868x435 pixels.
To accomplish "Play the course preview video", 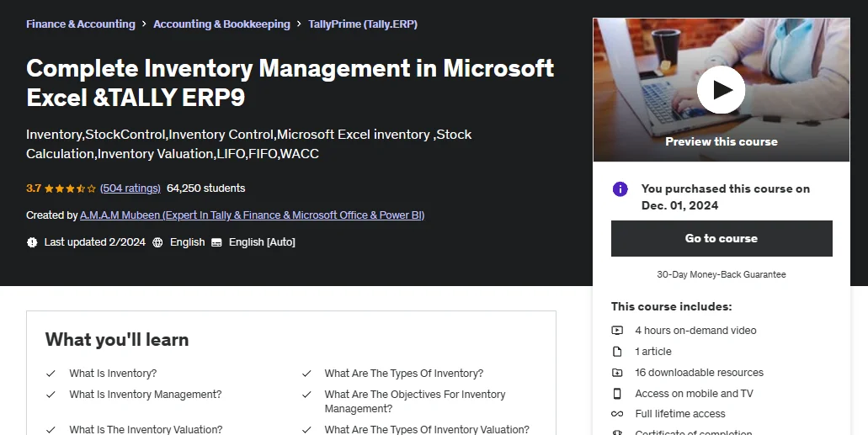I will (x=721, y=90).
